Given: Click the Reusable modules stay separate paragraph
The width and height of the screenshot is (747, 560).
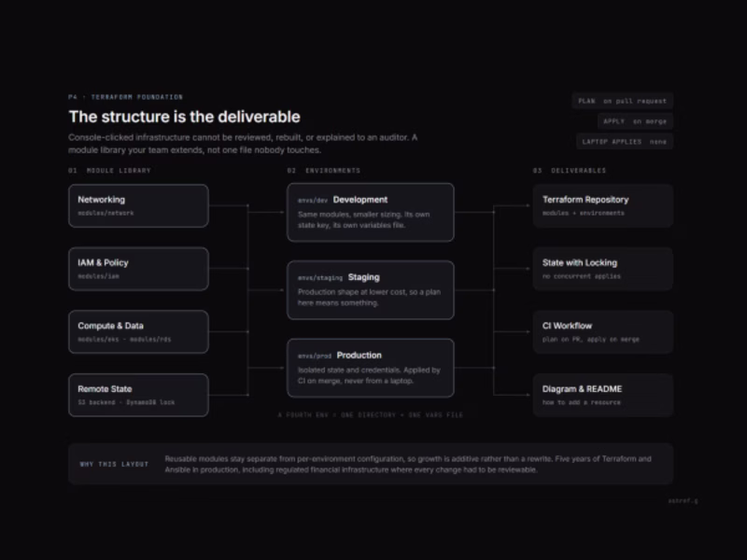Looking at the screenshot, I should [408, 464].
